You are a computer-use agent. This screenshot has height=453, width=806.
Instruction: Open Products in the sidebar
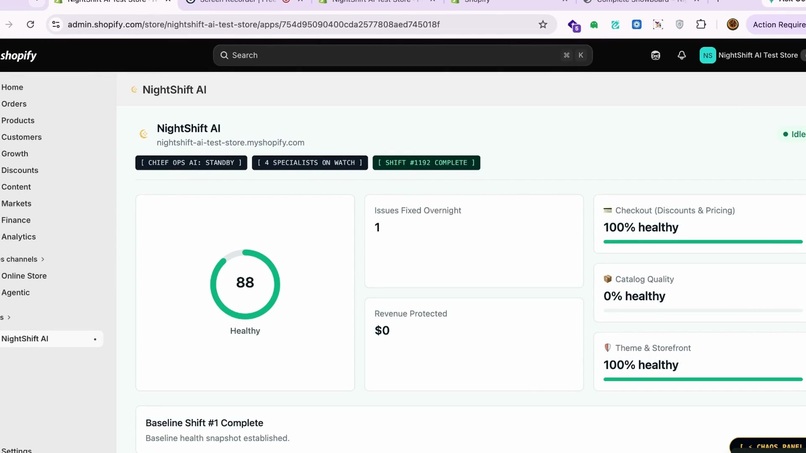click(x=18, y=120)
